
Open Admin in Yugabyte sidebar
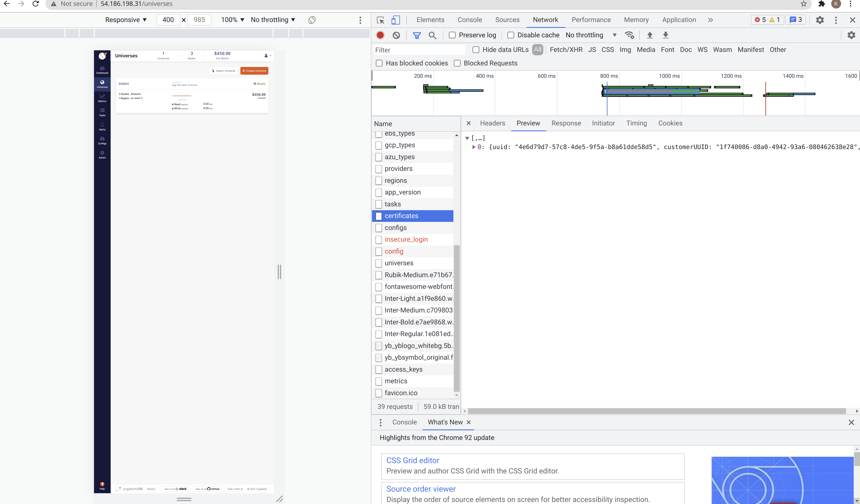point(102,155)
